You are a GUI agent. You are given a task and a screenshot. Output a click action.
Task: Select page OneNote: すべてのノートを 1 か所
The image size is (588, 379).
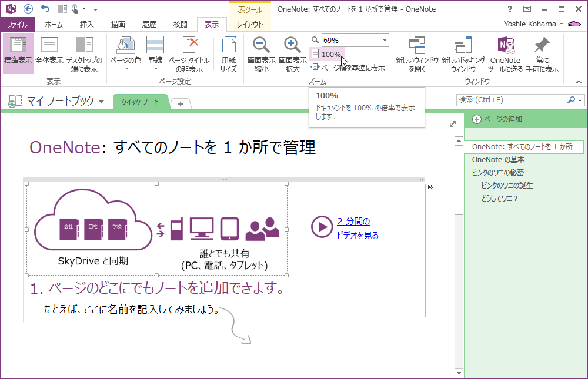point(523,146)
